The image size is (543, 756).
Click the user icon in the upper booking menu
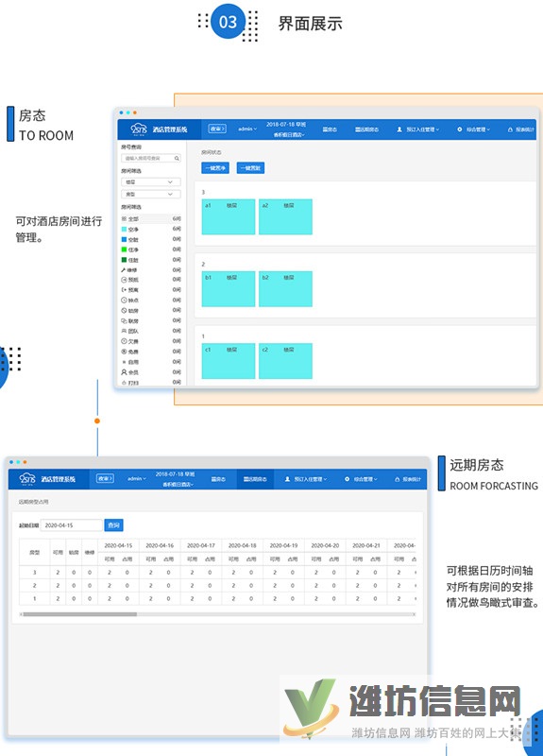[x=399, y=129]
